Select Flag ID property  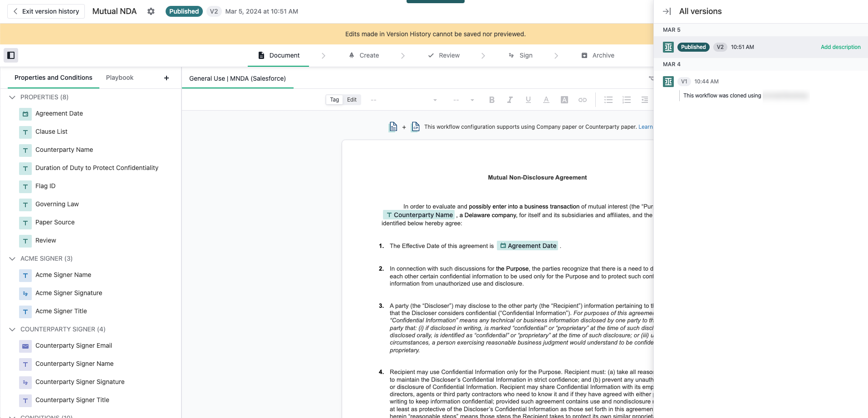click(x=45, y=186)
